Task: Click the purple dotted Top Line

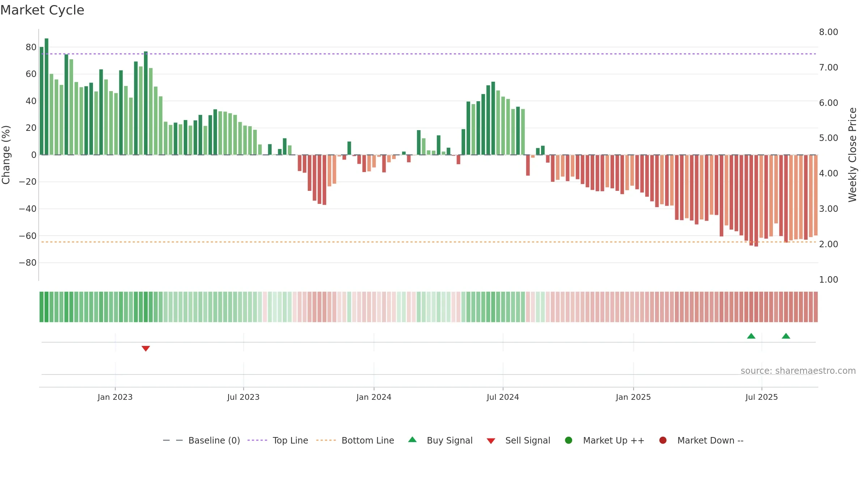Action: click(x=429, y=54)
